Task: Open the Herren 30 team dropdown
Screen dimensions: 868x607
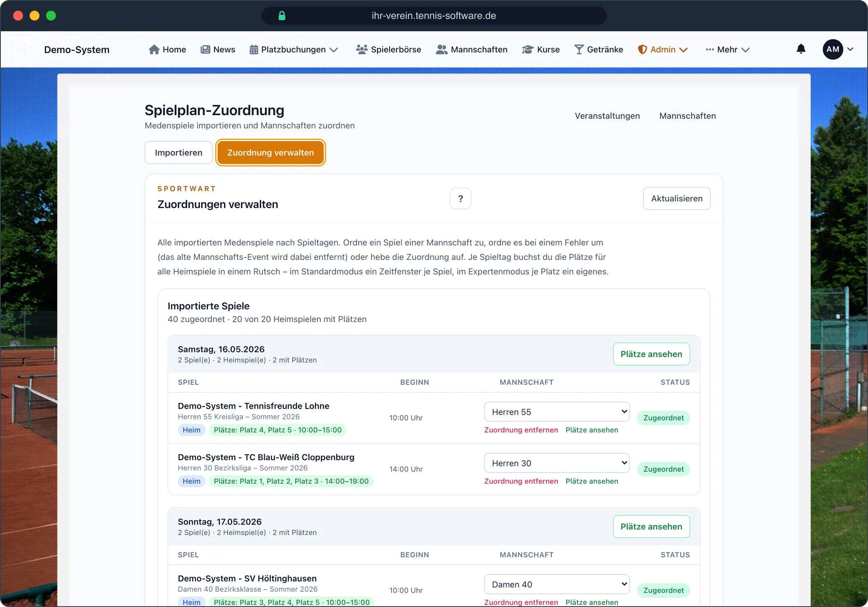Action: pos(557,463)
